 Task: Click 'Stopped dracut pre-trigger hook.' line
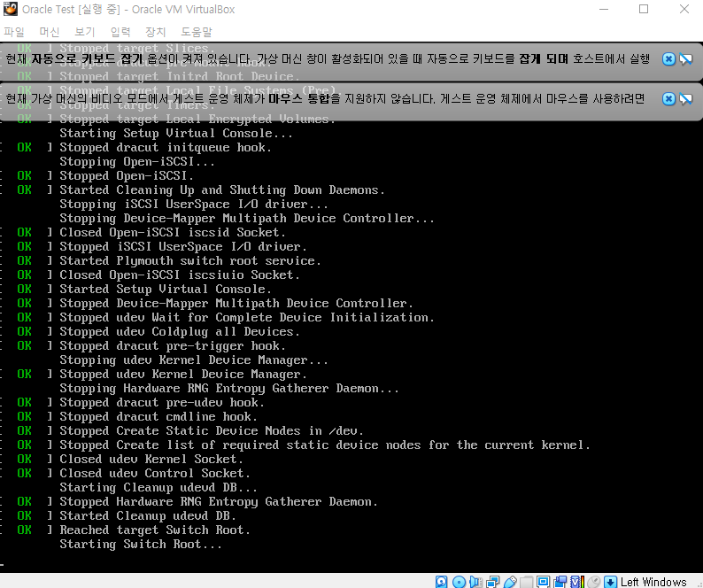[x=173, y=345]
